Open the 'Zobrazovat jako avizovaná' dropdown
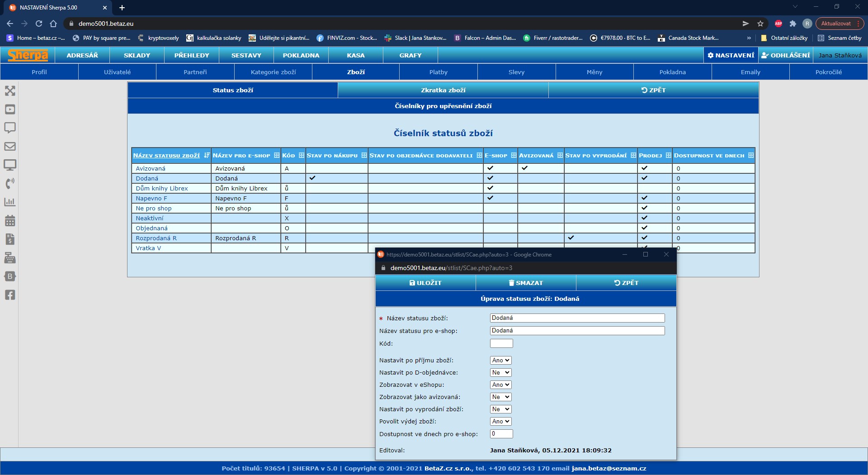868x475 pixels. click(500, 397)
